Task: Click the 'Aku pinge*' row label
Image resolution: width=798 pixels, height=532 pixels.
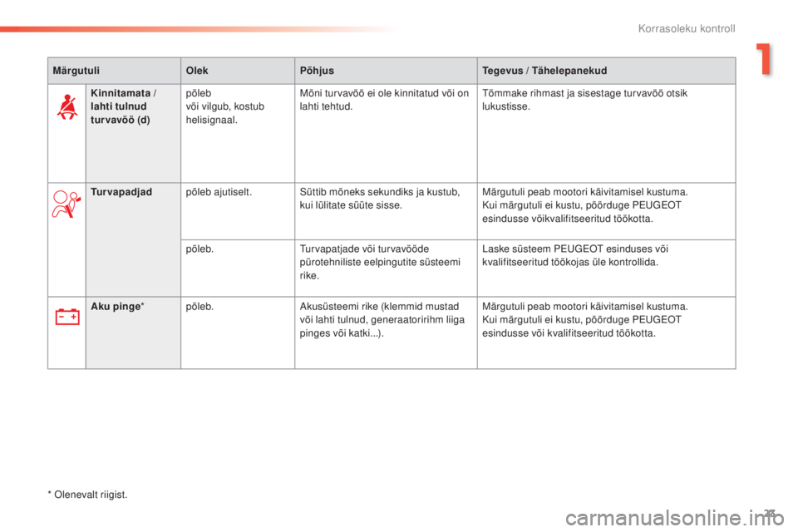Action: 117,307
